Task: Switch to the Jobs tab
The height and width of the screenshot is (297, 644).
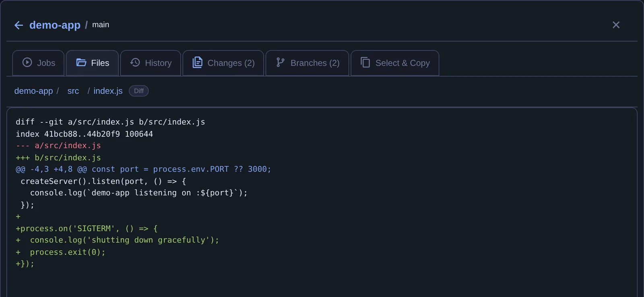Action: click(x=38, y=63)
